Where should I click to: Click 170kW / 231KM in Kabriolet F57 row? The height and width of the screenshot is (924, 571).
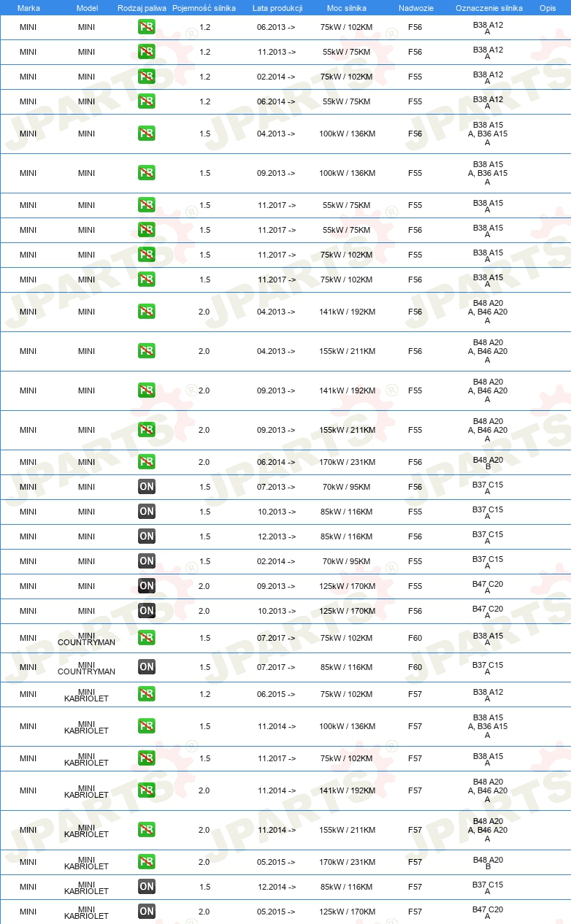coord(348,862)
